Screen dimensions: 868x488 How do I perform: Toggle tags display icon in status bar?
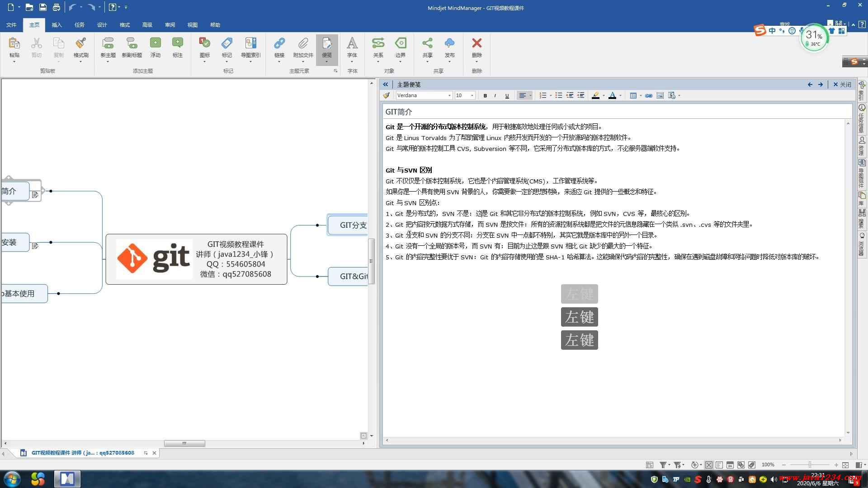tap(752, 465)
